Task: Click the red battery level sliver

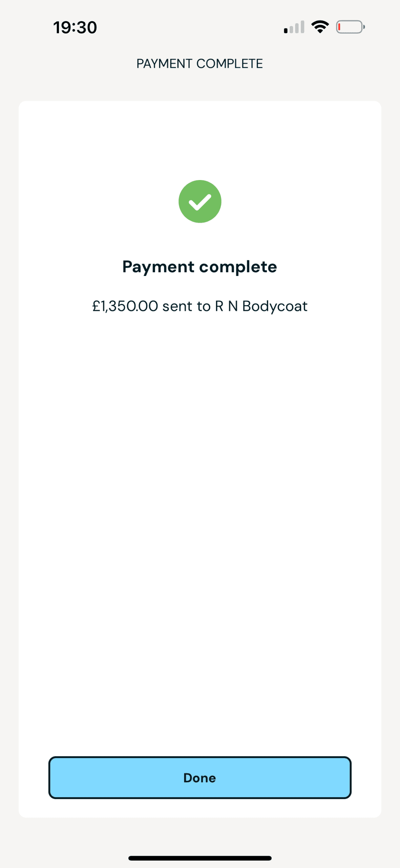Action: point(339,27)
